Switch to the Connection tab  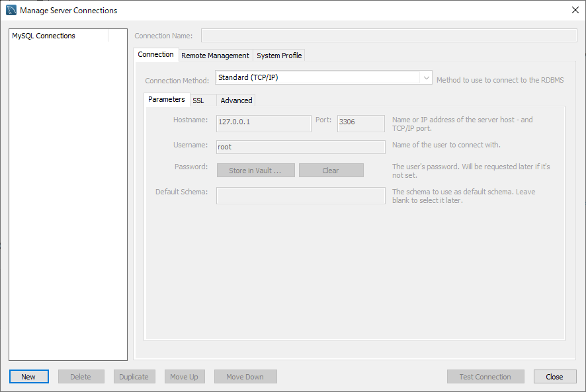(156, 55)
